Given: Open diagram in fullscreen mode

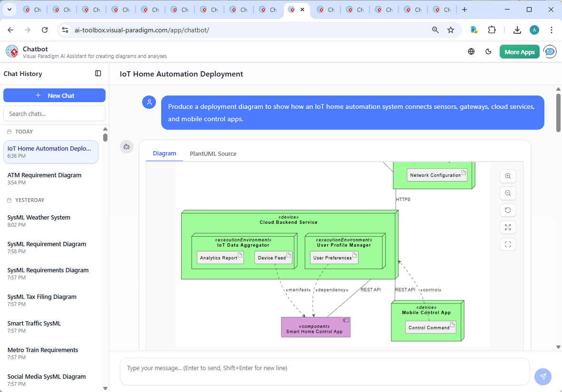Looking at the screenshot, I should tap(508, 245).
